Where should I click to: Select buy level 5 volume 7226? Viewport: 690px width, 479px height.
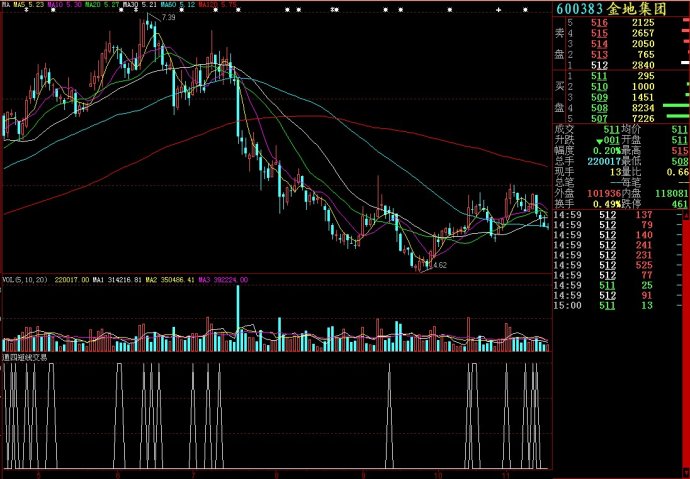pyautogui.click(x=643, y=118)
